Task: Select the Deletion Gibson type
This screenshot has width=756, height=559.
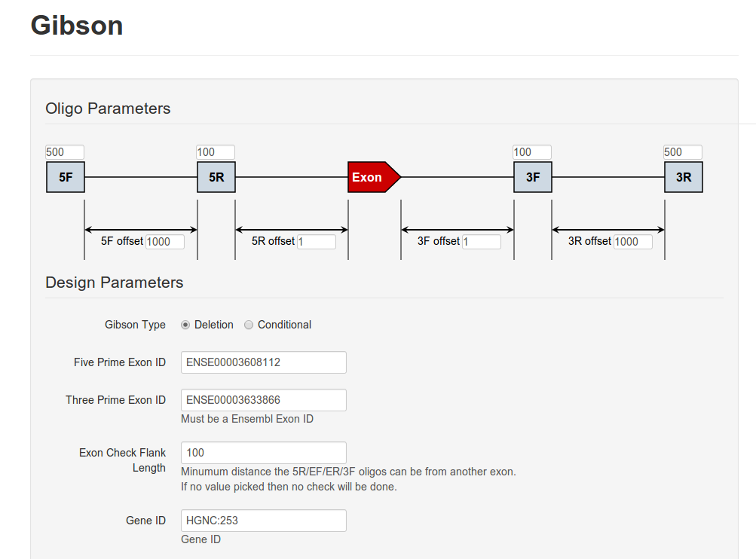Action: [x=185, y=325]
